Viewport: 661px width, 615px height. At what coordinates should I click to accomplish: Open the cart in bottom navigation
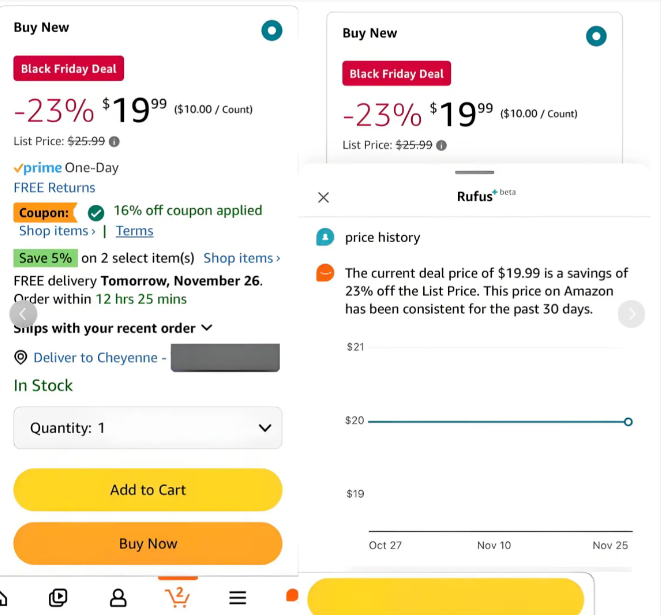tap(177, 597)
